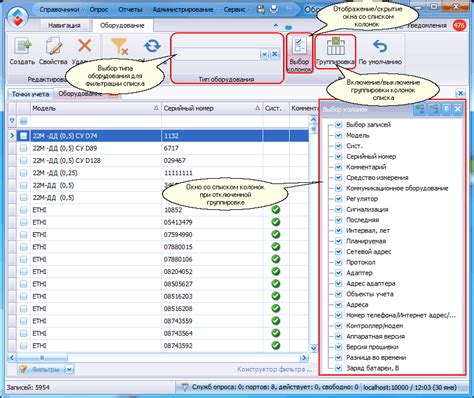Toggle Регулятор column checkbox
The image size is (474, 398).
point(338,199)
